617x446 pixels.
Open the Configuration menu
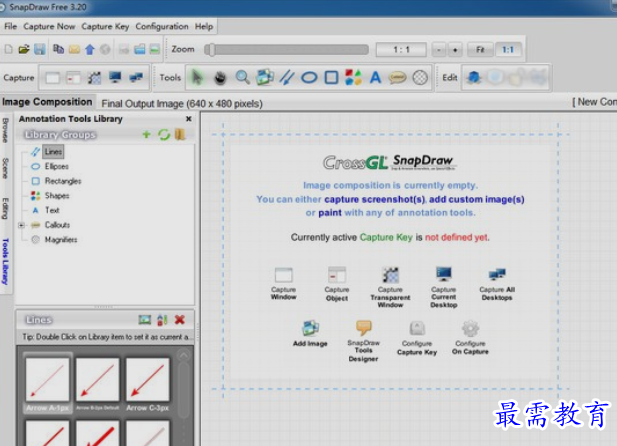pyautogui.click(x=162, y=26)
